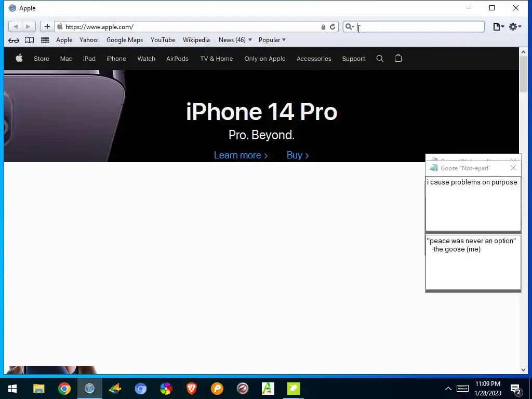532x399 pixels.
Task: Open the Google Maps bookmark
Action: pos(125,40)
